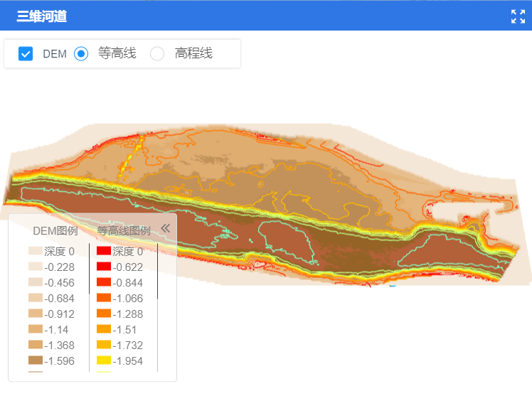This screenshot has height=401, width=532.
Task: Click the DEM checkbox label text
Action: point(55,54)
